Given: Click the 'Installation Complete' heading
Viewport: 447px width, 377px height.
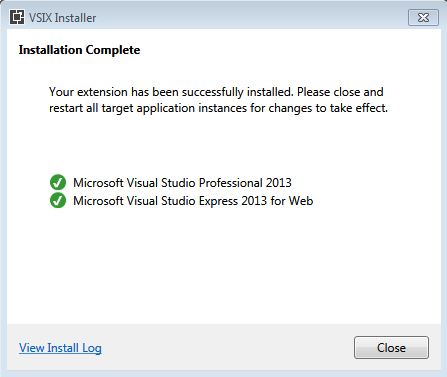Looking at the screenshot, I should tap(79, 50).
